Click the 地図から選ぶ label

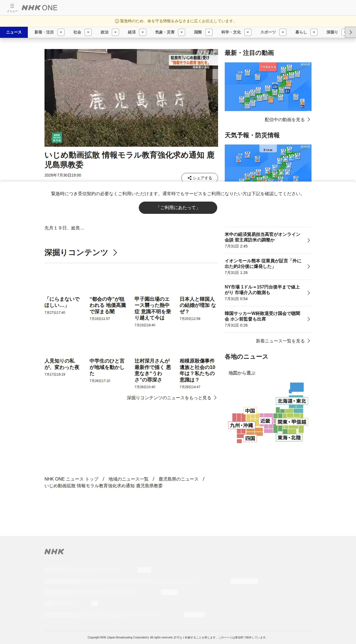click(242, 373)
